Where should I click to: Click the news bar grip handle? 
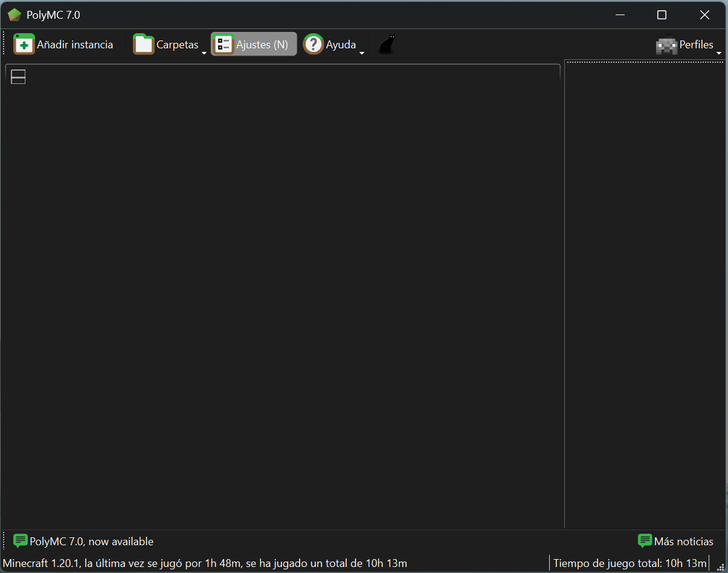[x=4, y=541]
